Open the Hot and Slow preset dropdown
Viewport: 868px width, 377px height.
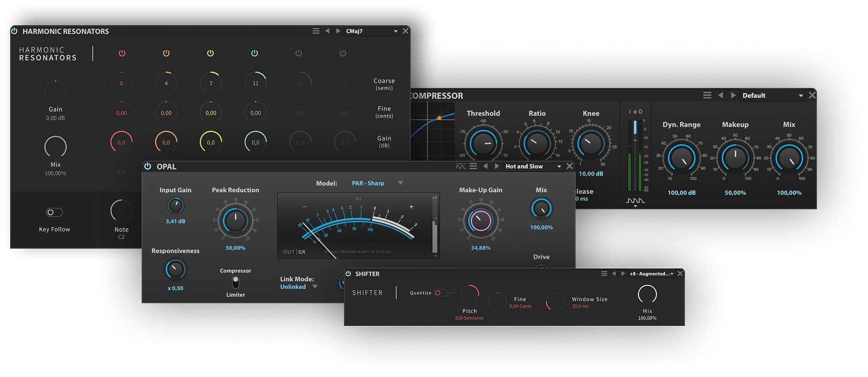pos(533,166)
